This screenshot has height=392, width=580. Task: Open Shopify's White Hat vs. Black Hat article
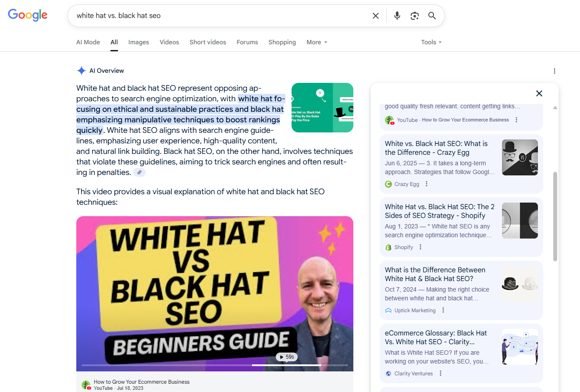pyautogui.click(x=439, y=211)
